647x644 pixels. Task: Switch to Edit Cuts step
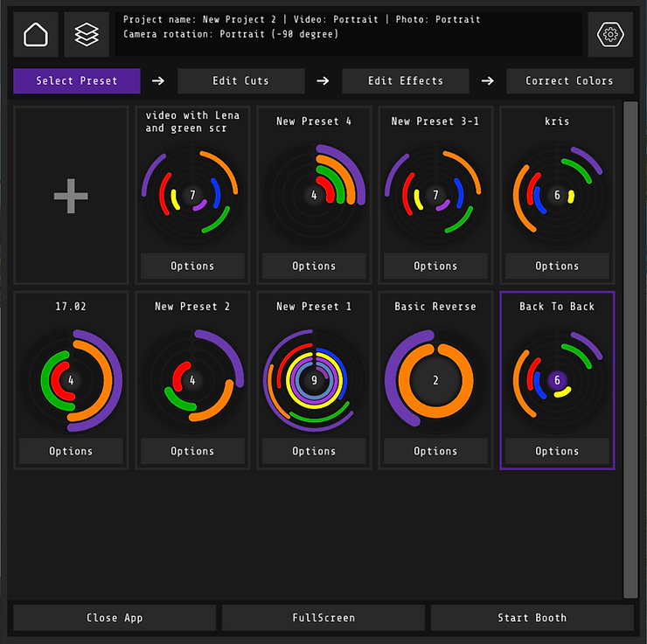241,80
